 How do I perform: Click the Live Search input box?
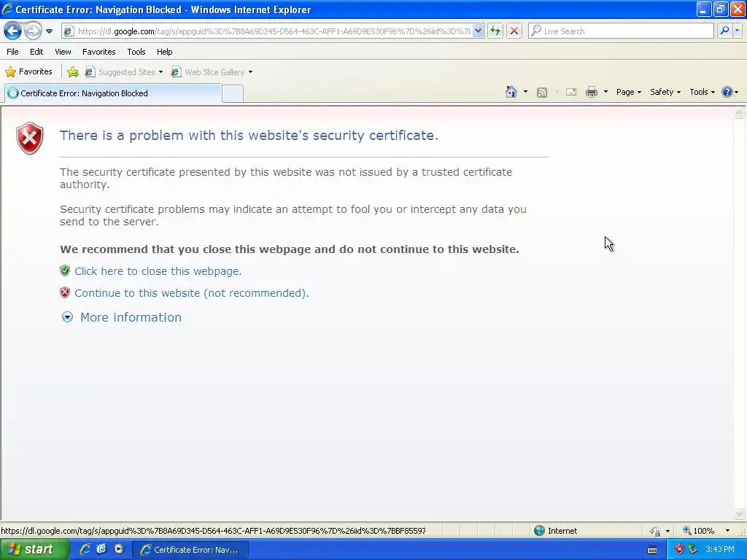(621, 31)
